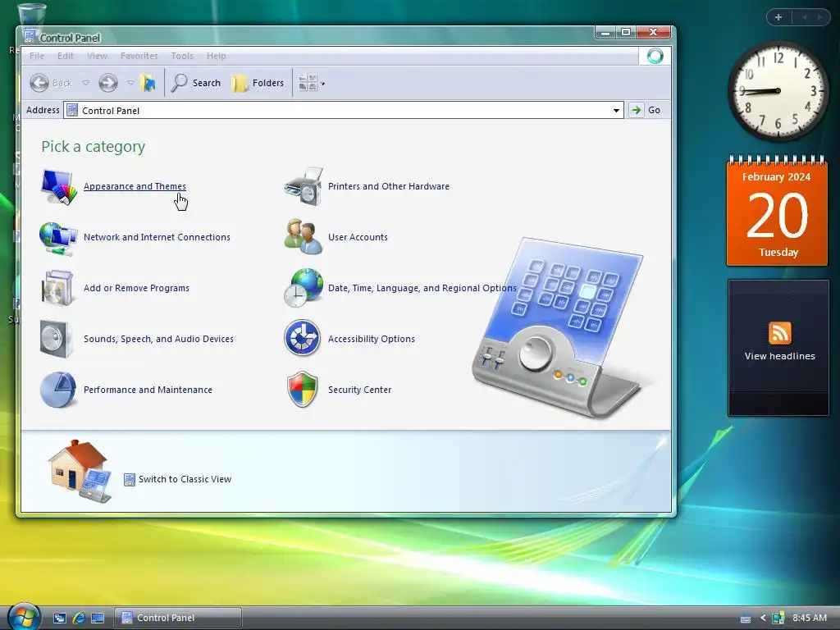Open the View menu

pos(97,56)
